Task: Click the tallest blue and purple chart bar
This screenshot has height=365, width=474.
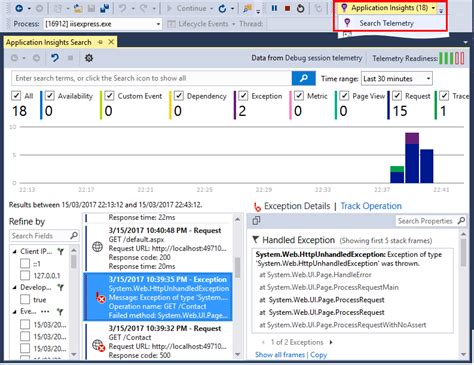Action: pyautogui.click(x=412, y=158)
